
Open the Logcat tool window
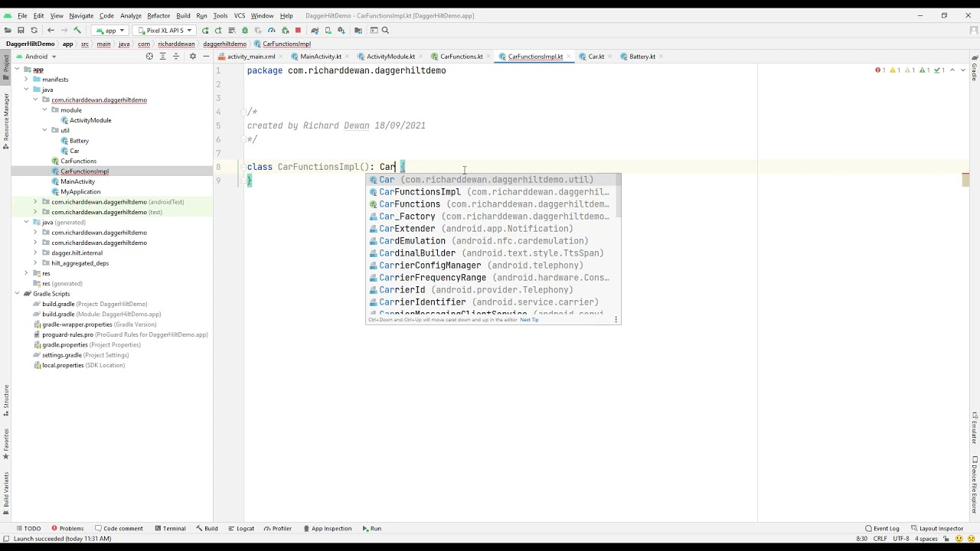241,529
